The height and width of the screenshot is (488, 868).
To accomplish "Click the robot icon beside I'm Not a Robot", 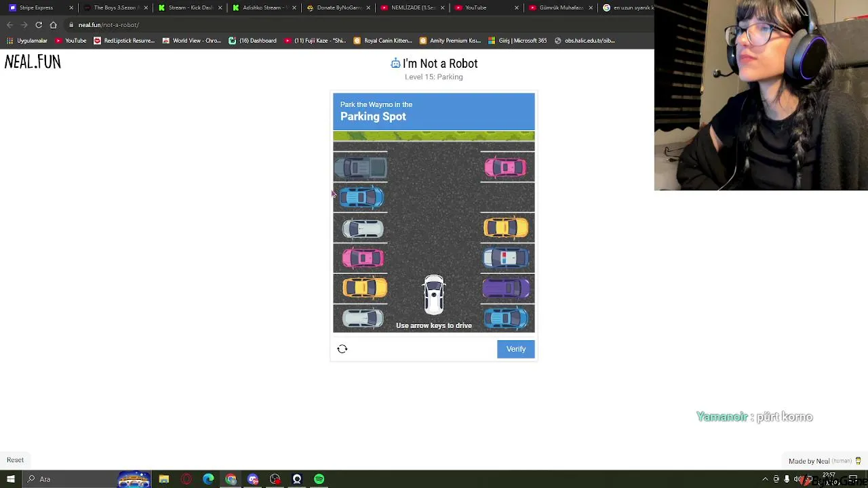I will pos(395,63).
